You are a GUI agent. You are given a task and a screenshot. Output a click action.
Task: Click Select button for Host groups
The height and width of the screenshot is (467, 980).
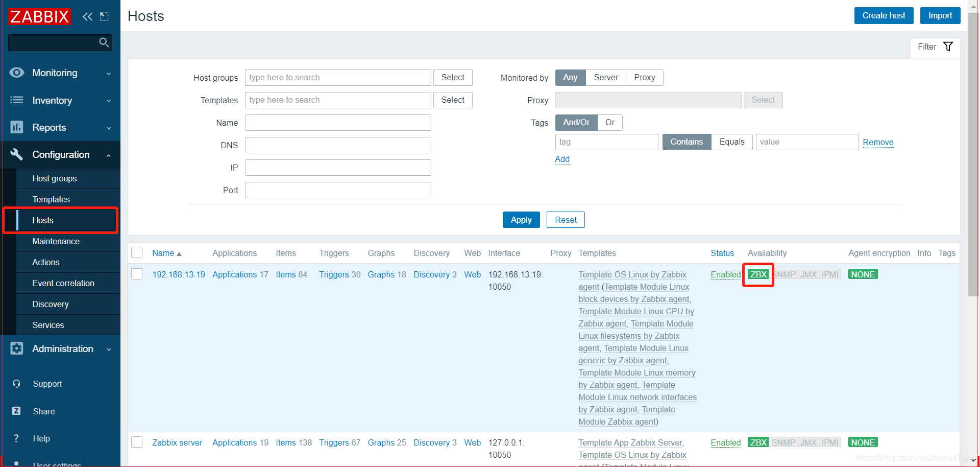[453, 78]
